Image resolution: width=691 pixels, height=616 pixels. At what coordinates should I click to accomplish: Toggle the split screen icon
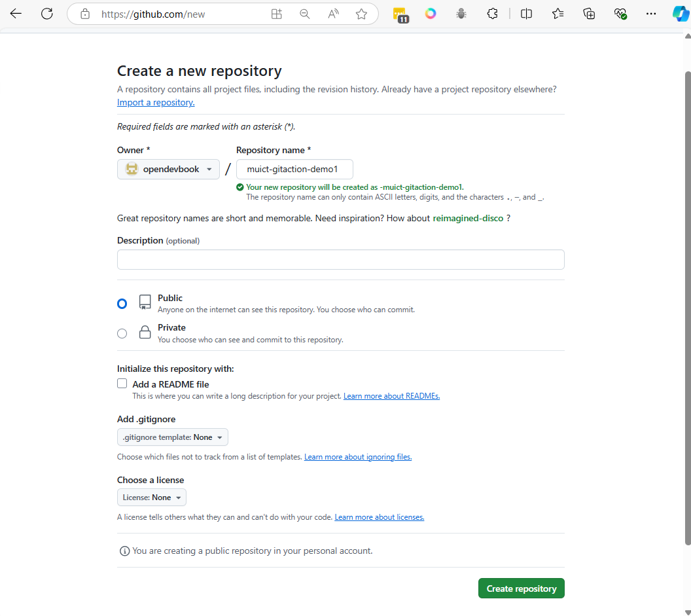point(526,14)
